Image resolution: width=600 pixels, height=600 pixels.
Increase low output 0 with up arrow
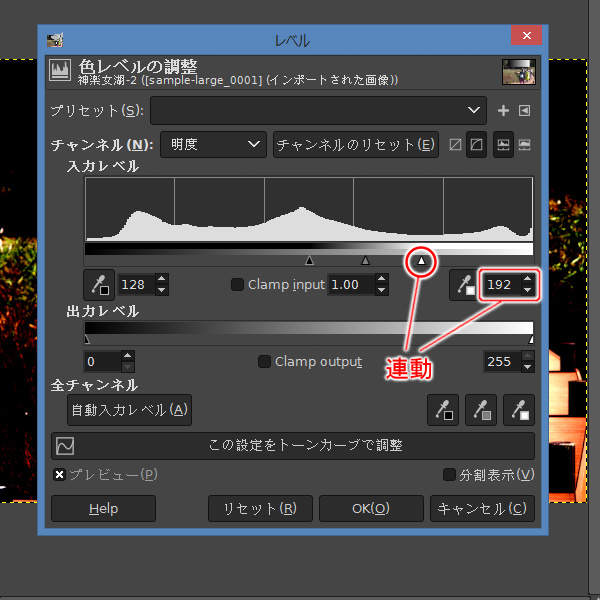[128, 356]
